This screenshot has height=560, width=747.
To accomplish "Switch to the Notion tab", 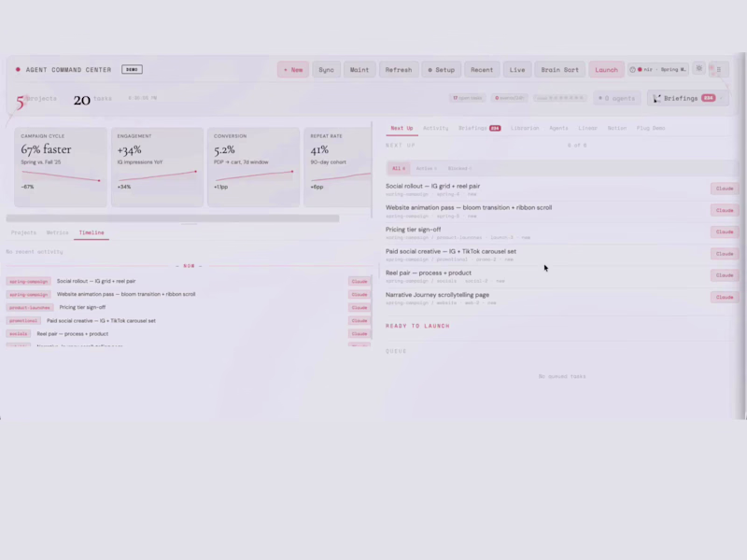I will (x=617, y=128).
